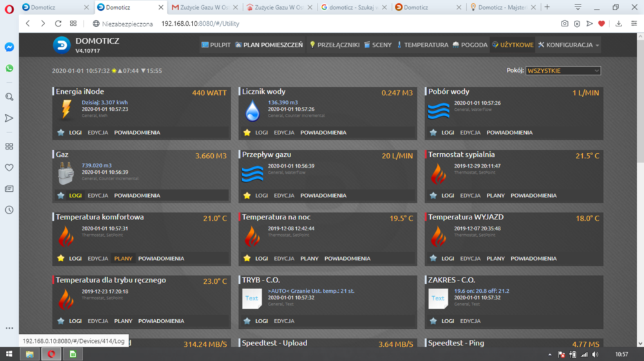Click the gas meter icon in Gaz
The height and width of the screenshot is (361, 644).
pos(66,174)
